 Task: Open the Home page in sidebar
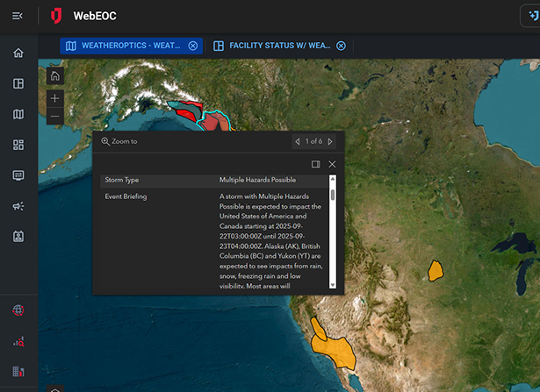coord(18,53)
